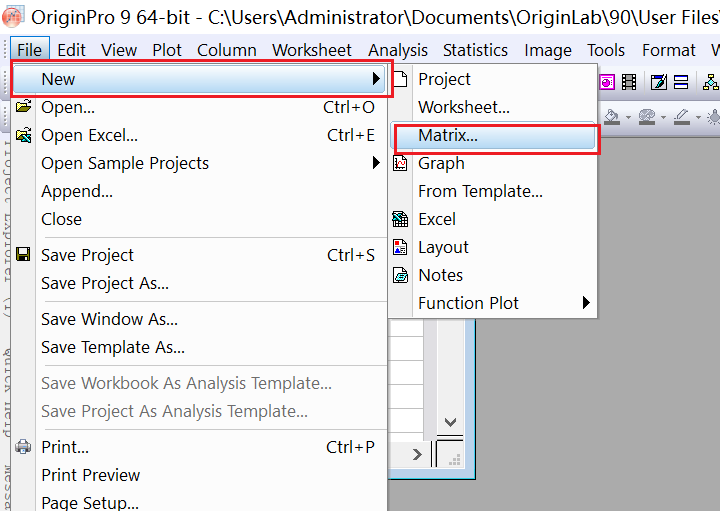The image size is (720, 511).
Task: Click the graph icon beside Graph
Action: click(x=400, y=163)
